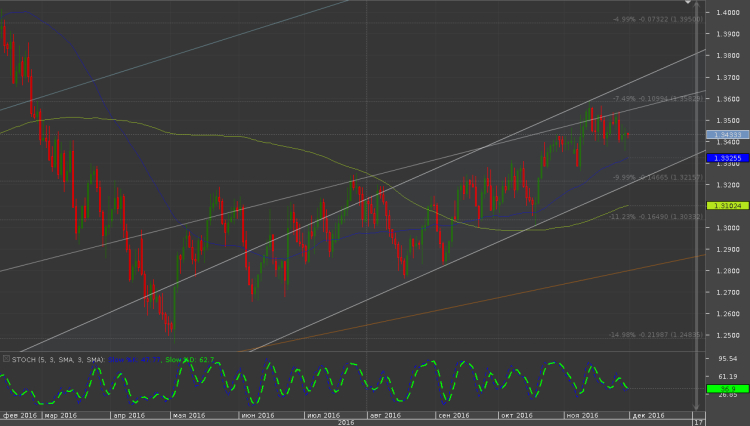Select the -14.98% Fibonacci level label

coord(656,335)
